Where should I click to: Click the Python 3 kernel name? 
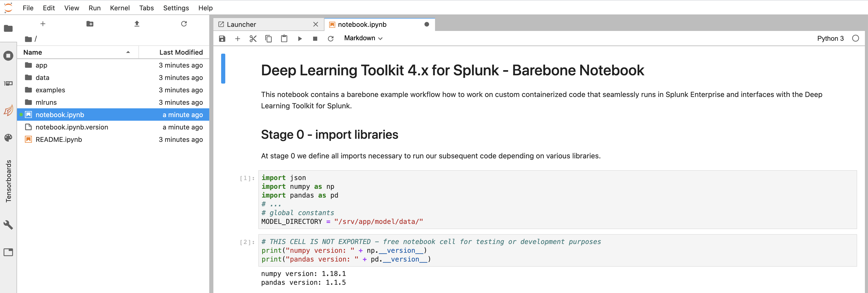click(x=830, y=38)
